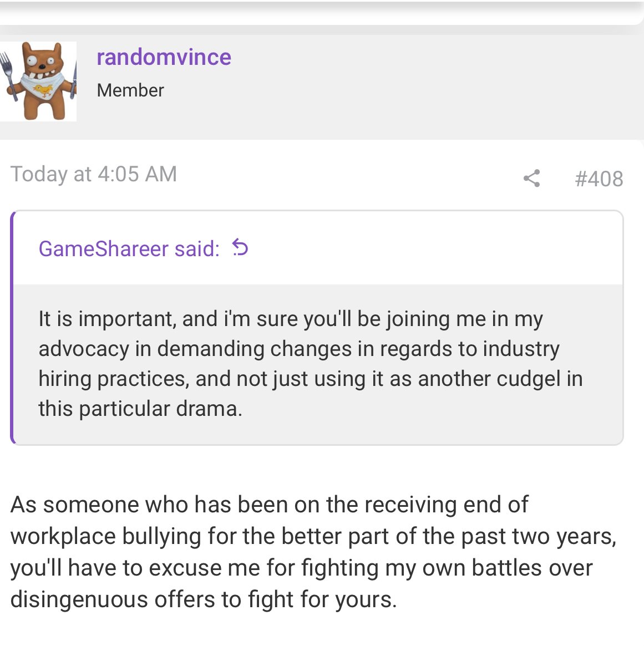Click the word 'disingenuous' in the reply

tap(79, 599)
